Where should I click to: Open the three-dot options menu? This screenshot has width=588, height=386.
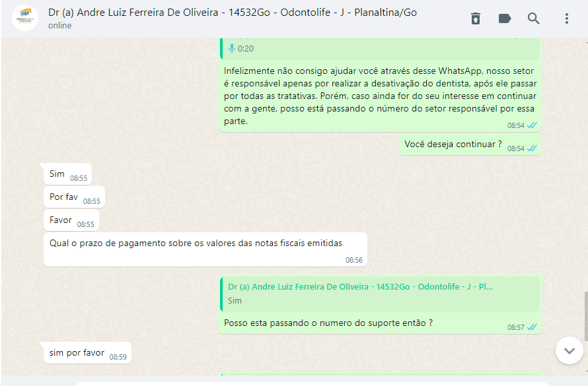point(567,18)
